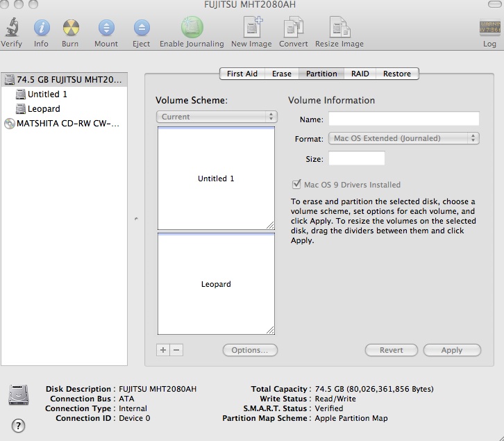This screenshot has width=504, height=441.
Task: Click the Verify microscope icon
Action: 12,27
